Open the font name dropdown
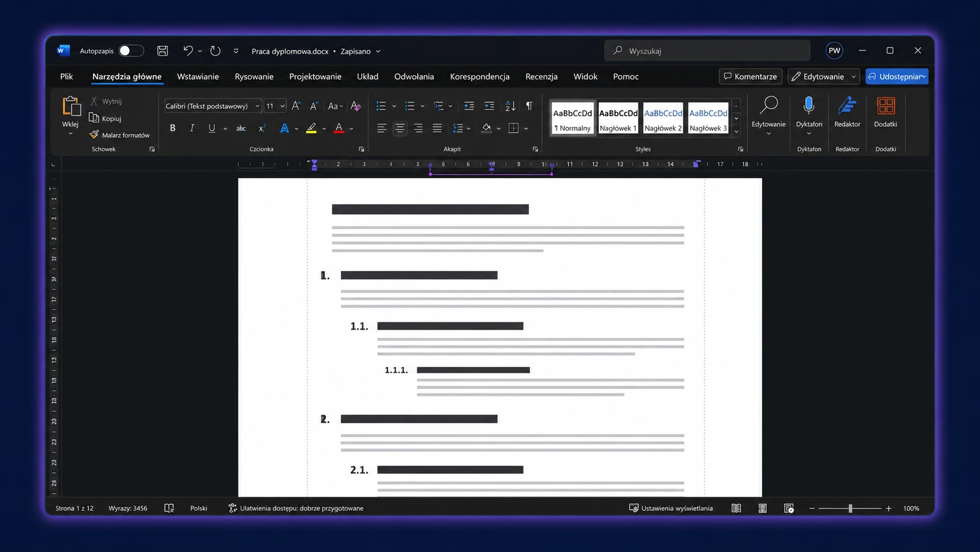This screenshot has width=980, height=552. click(x=212, y=106)
